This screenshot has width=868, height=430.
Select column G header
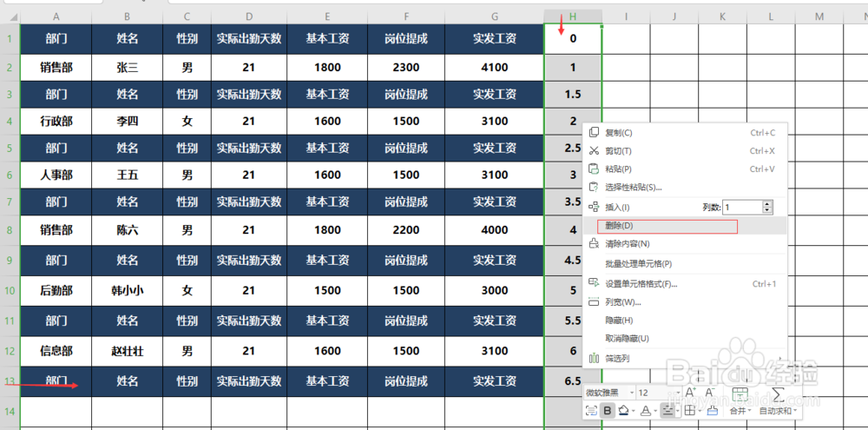[495, 17]
